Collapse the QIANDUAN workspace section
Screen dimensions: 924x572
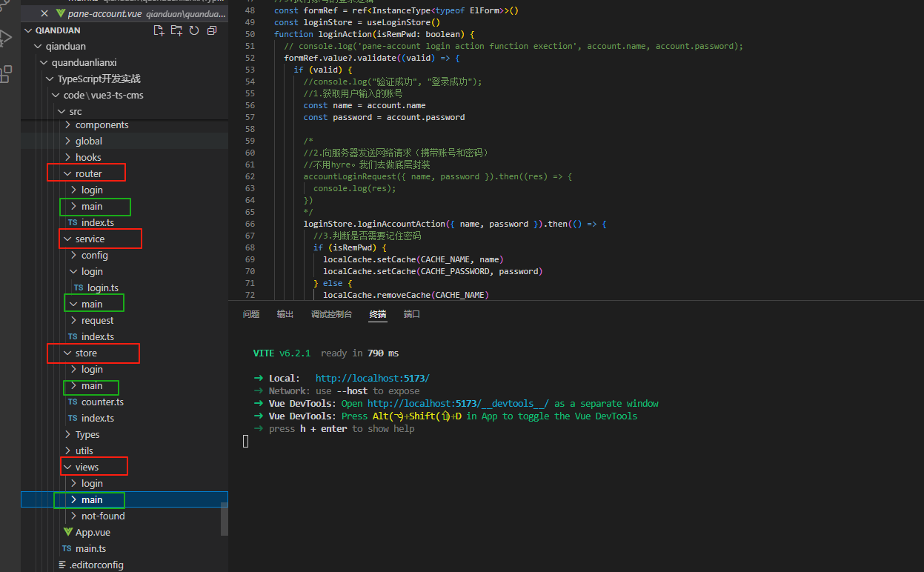click(x=29, y=30)
